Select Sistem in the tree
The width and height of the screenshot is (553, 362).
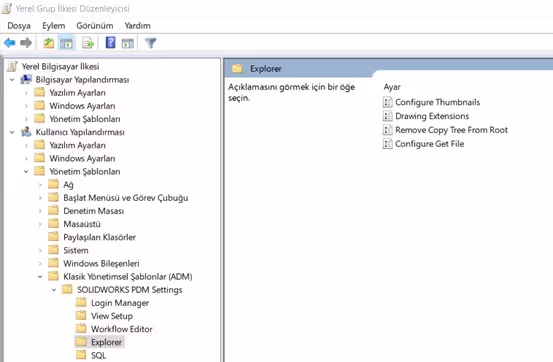76,250
